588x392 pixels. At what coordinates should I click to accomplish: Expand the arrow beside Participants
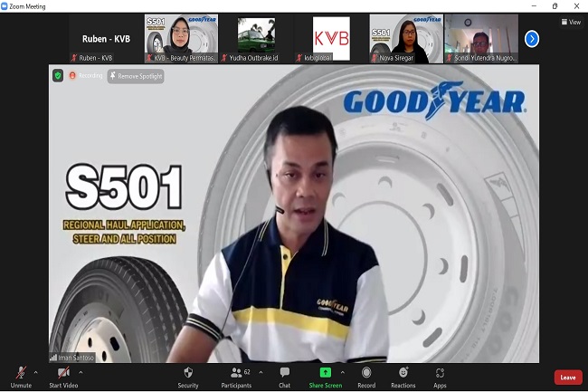click(x=261, y=372)
